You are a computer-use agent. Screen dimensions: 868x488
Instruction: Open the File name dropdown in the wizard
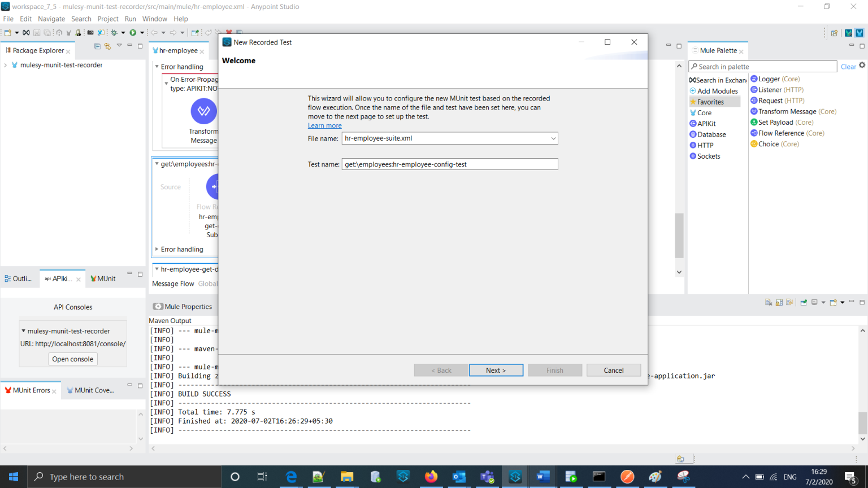point(552,138)
